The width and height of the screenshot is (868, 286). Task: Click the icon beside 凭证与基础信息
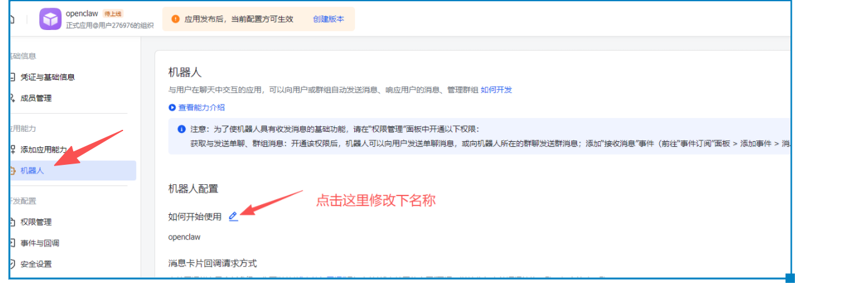coord(12,77)
